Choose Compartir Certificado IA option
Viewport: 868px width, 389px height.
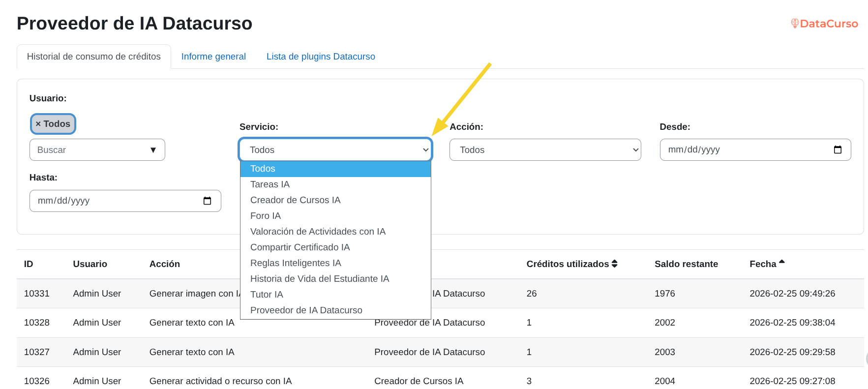click(300, 247)
